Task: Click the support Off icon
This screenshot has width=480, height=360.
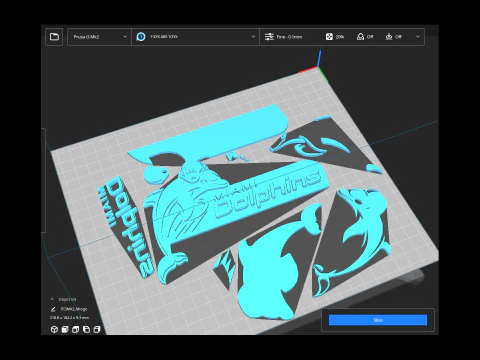Action: click(x=360, y=37)
